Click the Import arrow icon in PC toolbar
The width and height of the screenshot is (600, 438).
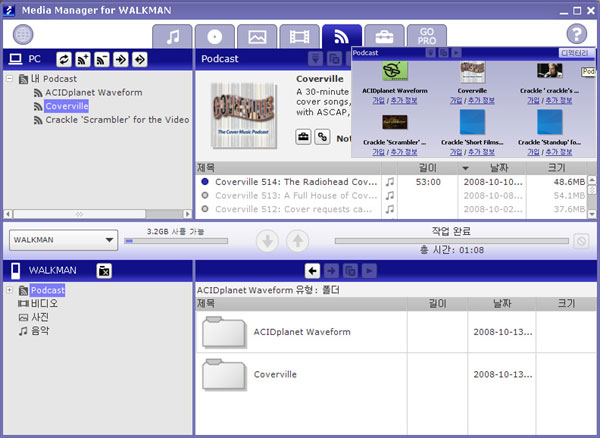pyautogui.click(x=121, y=59)
